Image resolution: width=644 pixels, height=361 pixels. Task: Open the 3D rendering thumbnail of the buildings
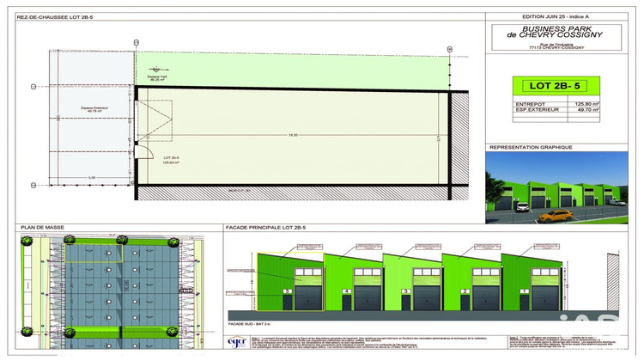[x=563, y=189]
